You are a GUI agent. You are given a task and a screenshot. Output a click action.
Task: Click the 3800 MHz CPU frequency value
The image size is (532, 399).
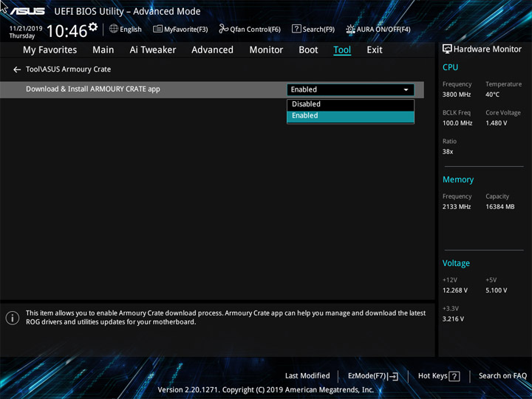(x=457, y=95)
